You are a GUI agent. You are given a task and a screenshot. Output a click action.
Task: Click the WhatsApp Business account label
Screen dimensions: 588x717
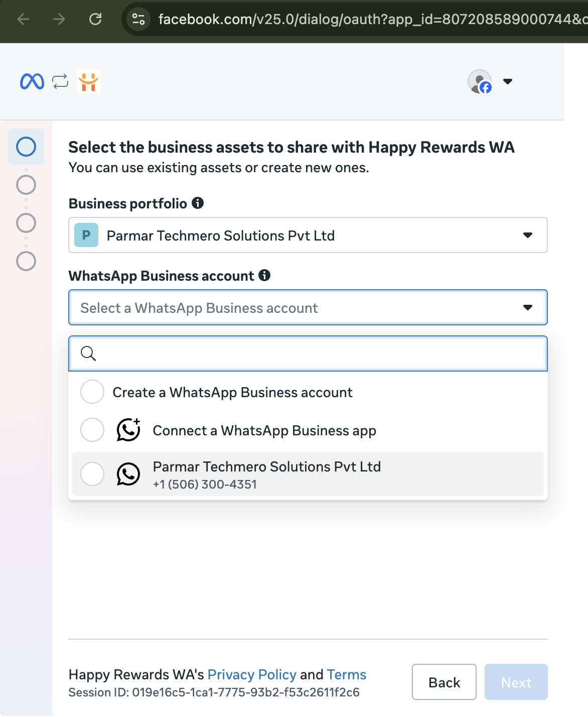pos(162,276)
